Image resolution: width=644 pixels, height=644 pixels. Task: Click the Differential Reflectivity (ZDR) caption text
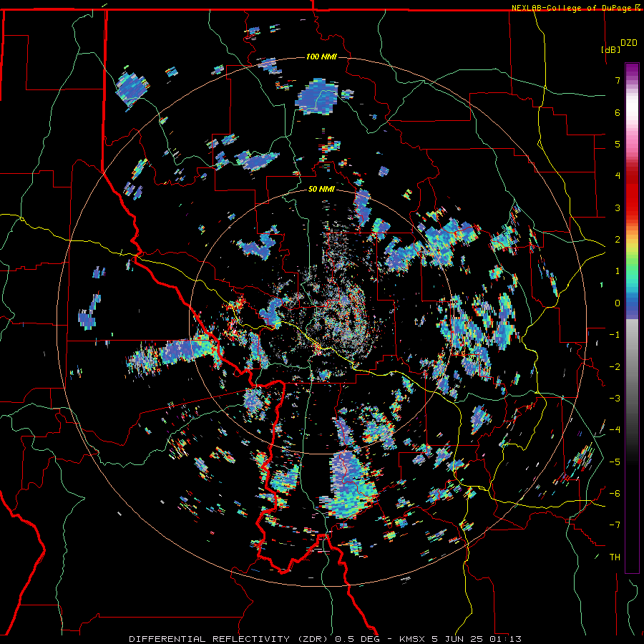tap(230, 639)
